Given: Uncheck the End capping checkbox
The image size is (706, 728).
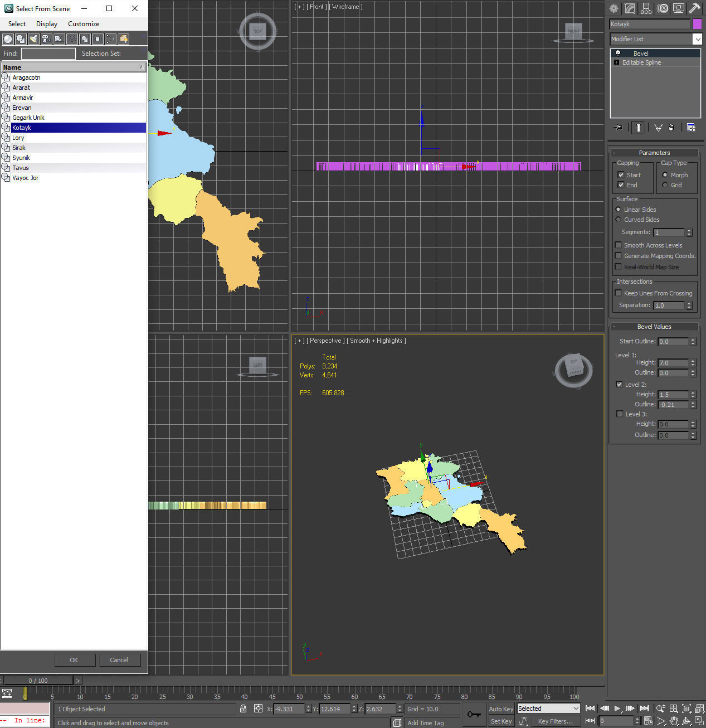Looking at the screenshot, I should coord(621,185).
